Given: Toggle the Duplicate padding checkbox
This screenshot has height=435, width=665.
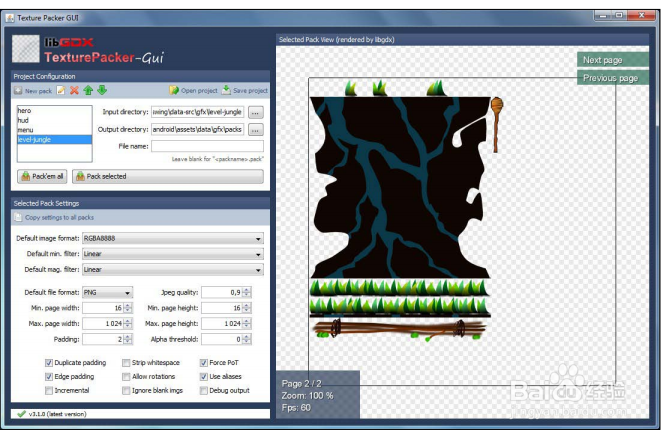Looking at the screenshot, I should point(49,363).
